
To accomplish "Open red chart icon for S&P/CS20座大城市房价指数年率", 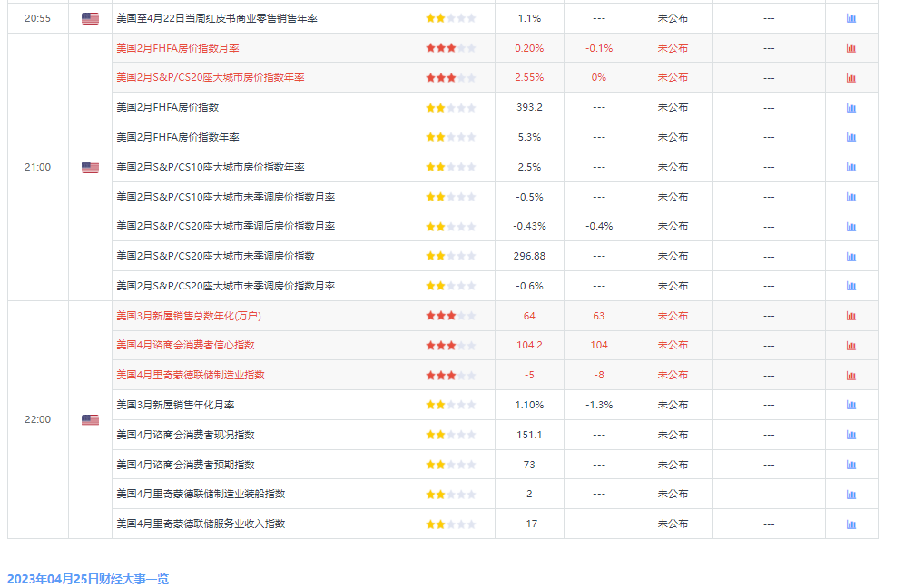I will [x=851, y=78].
